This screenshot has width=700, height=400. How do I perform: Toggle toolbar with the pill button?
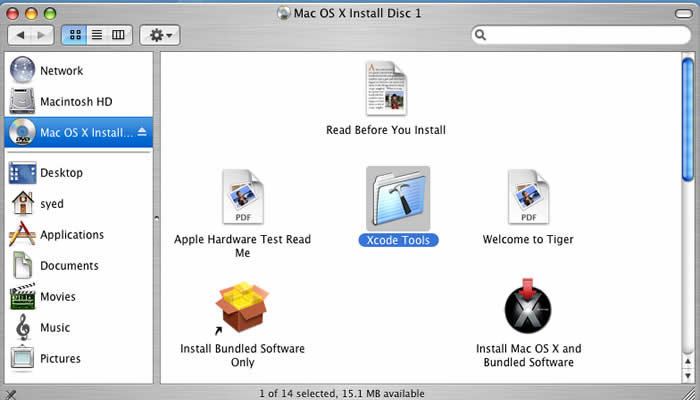[683, 13]
